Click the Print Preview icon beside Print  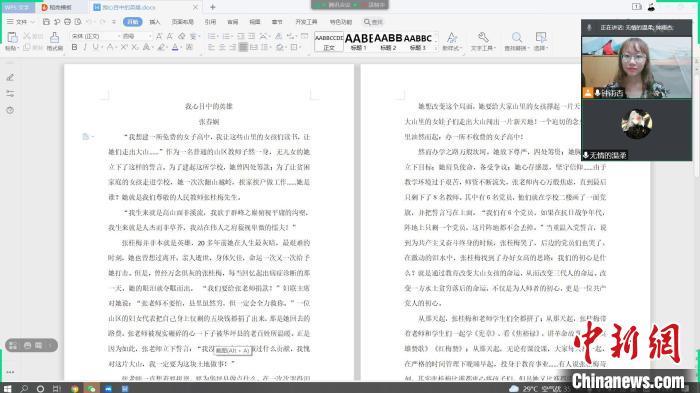[x=78, y=21]
